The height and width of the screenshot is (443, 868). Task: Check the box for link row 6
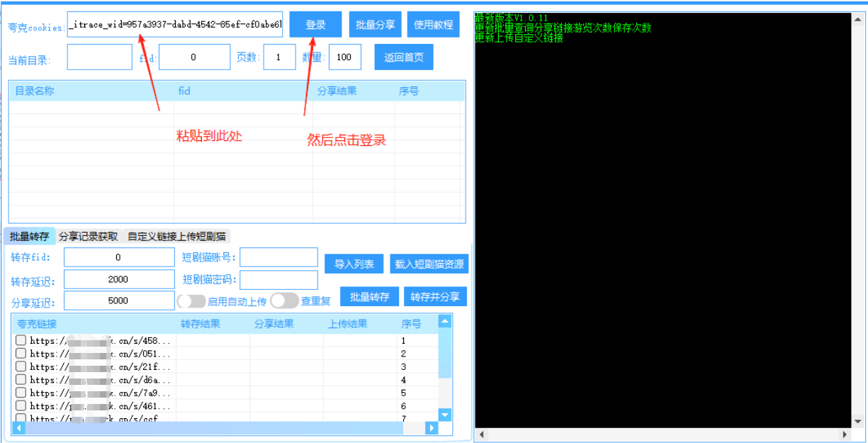(x=21, y=405)
